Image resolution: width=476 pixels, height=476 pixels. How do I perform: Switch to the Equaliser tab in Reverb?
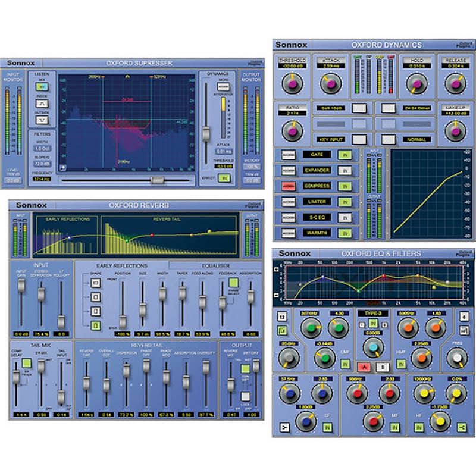215,265
